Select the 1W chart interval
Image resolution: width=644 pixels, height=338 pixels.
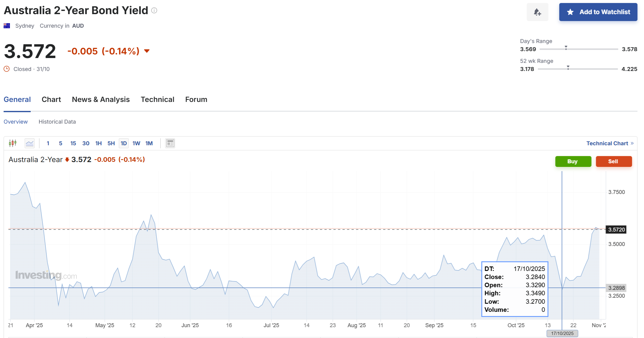point(136,143)
